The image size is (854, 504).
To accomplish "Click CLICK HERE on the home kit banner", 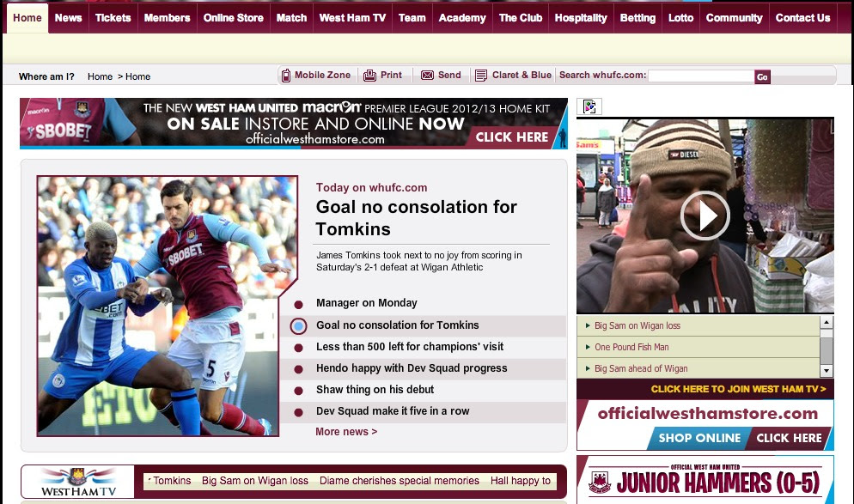I will pyautogui.click(x=512, y=137).
